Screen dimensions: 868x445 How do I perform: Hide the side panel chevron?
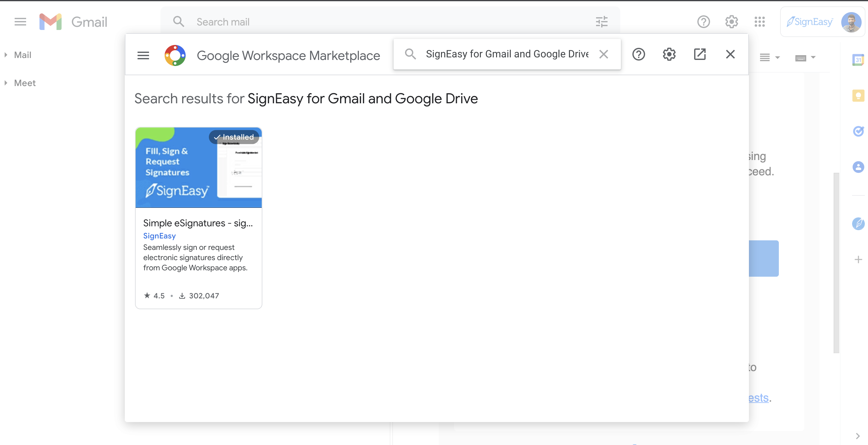coord(857,436)
